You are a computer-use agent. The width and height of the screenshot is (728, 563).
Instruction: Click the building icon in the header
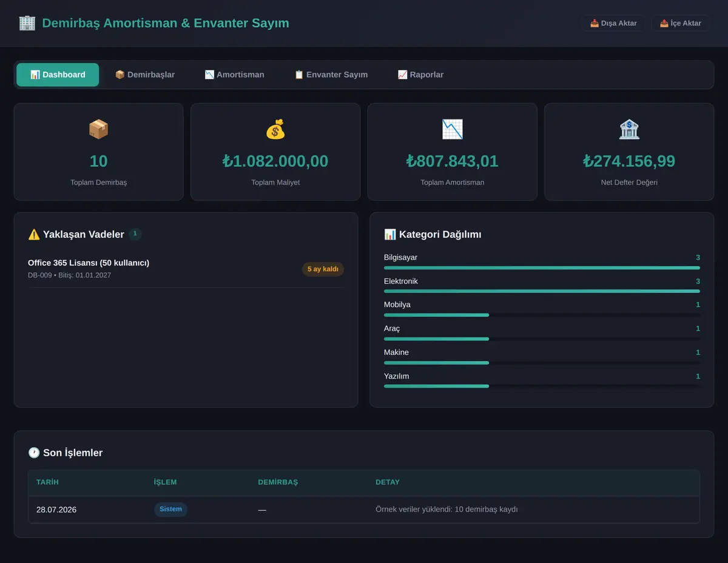pyautogui.click(x=27, y=23)
